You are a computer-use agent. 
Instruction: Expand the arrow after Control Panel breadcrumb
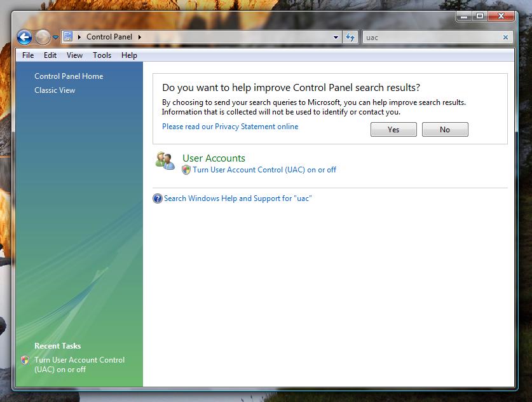tap(139, 37)
